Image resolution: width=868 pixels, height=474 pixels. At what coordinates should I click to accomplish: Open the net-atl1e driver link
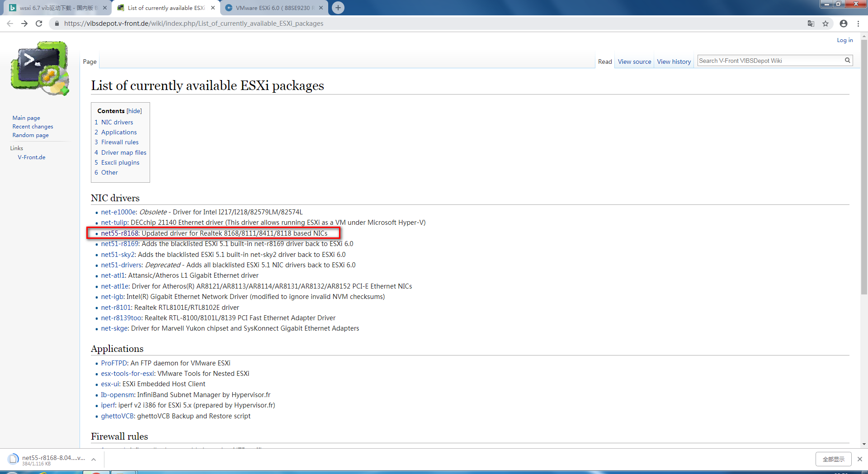click(x=115, y=286)
